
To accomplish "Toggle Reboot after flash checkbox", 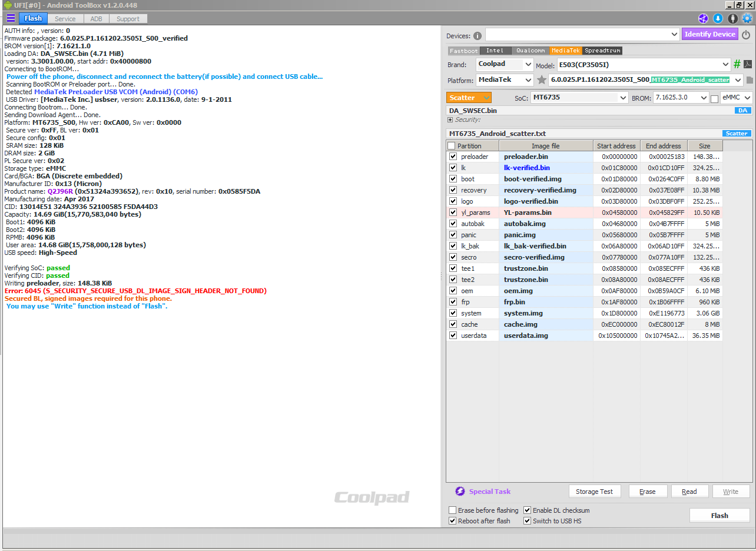I will [452, 521].
